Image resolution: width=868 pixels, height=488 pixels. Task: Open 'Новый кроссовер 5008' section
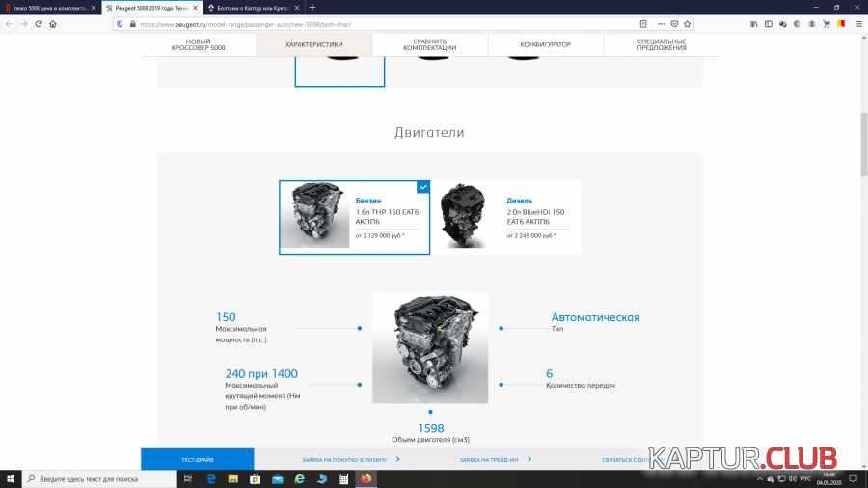pos(198,44)
